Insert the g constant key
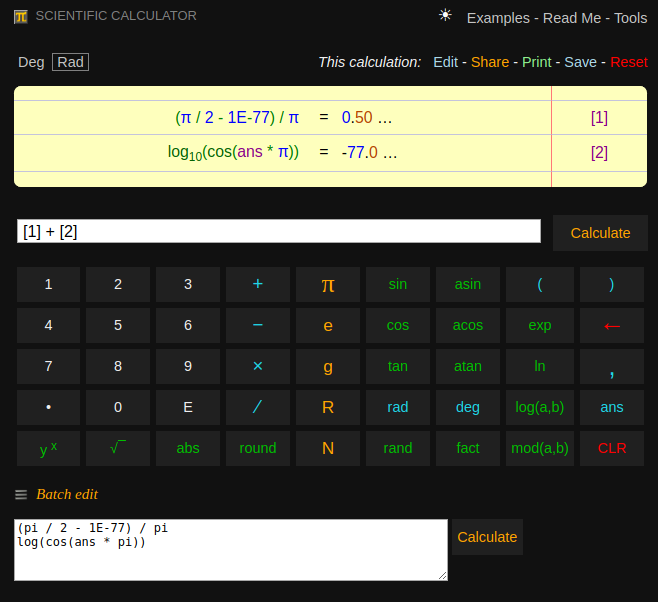 (x=328, y=366)
